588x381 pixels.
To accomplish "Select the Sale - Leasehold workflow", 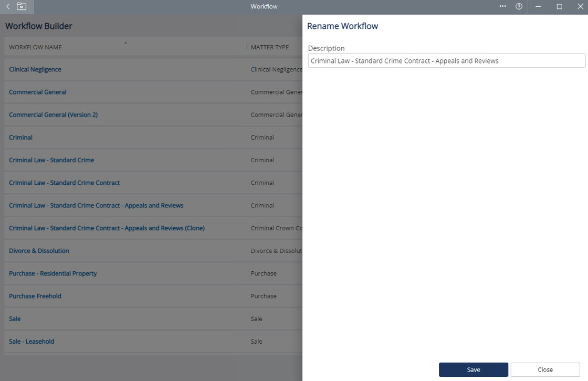I will click(31, 342).
